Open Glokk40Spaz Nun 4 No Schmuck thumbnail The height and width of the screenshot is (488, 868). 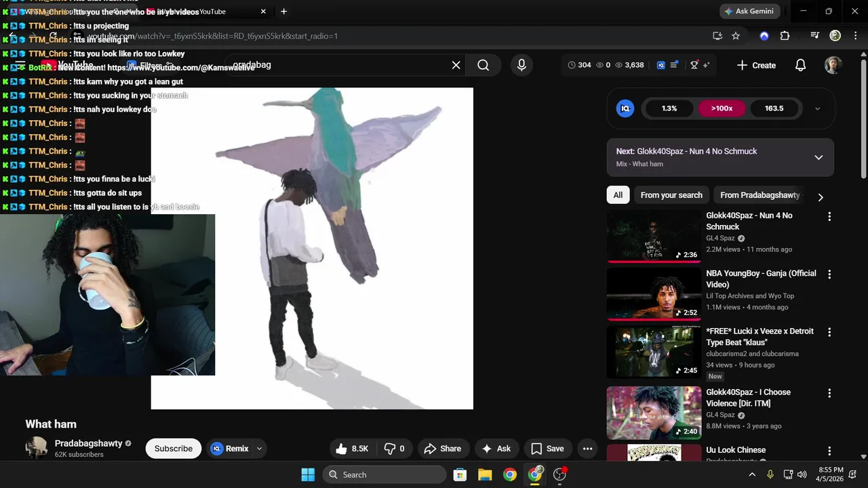click(654, 236)
